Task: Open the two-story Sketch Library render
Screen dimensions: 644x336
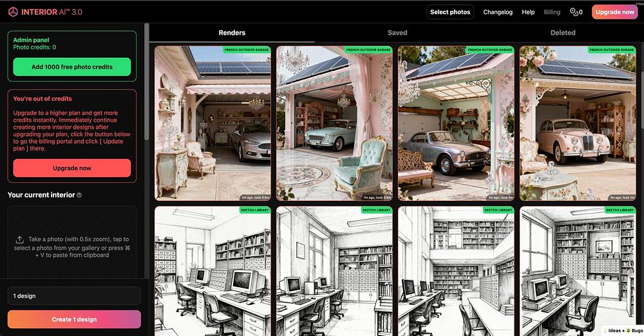Action: point(456,271)
